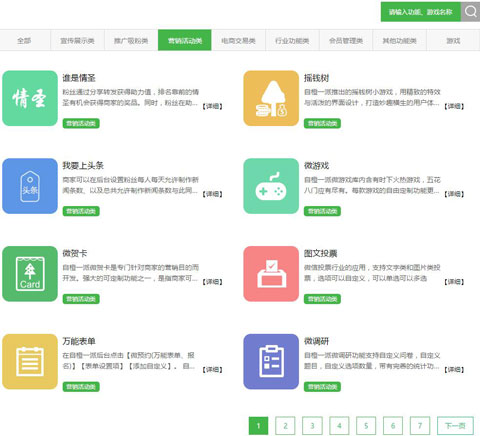Go to pagination page 5

click(366, 426)
